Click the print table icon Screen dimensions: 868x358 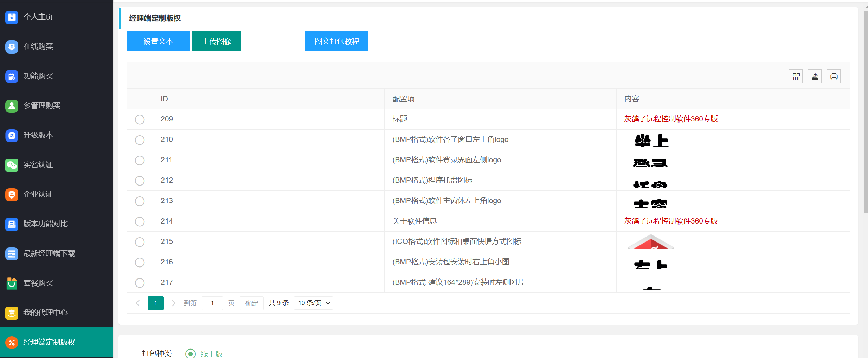[x=834, y=76]
